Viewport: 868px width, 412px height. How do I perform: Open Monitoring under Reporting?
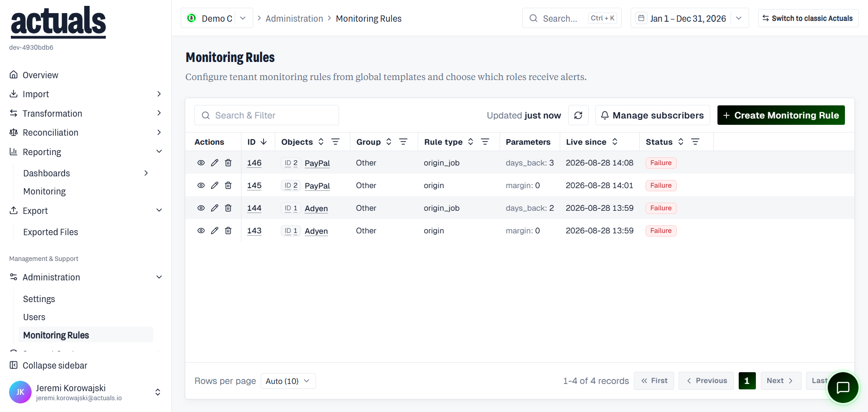44,191
